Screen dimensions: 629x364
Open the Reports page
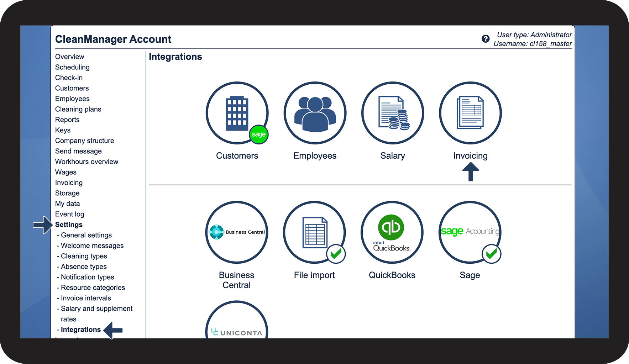(67, 120)
